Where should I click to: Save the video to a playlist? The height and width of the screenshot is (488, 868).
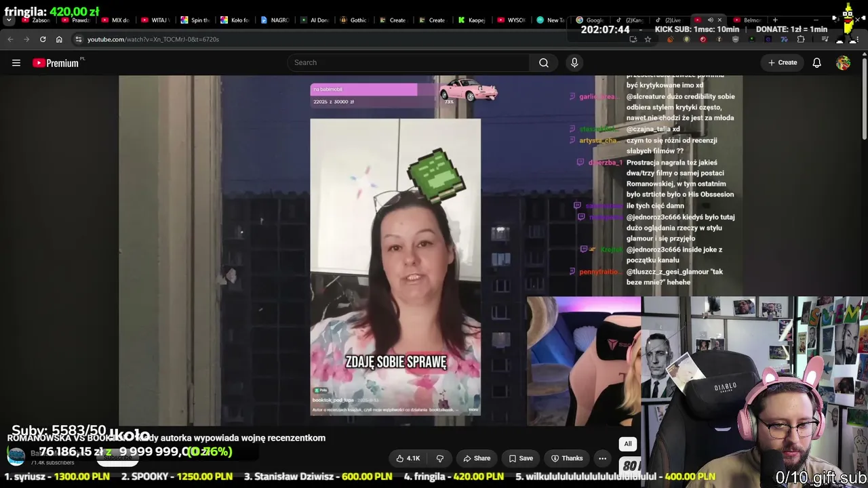tap(521, 458)
